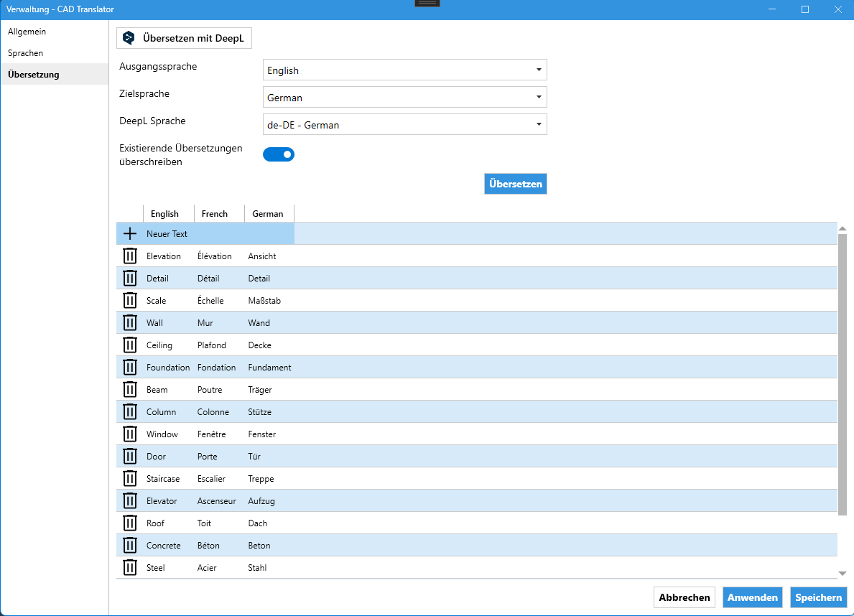This screenshot has width=854, height=616.
Task: Delete the Window translation row
Action: pos(129,434)
